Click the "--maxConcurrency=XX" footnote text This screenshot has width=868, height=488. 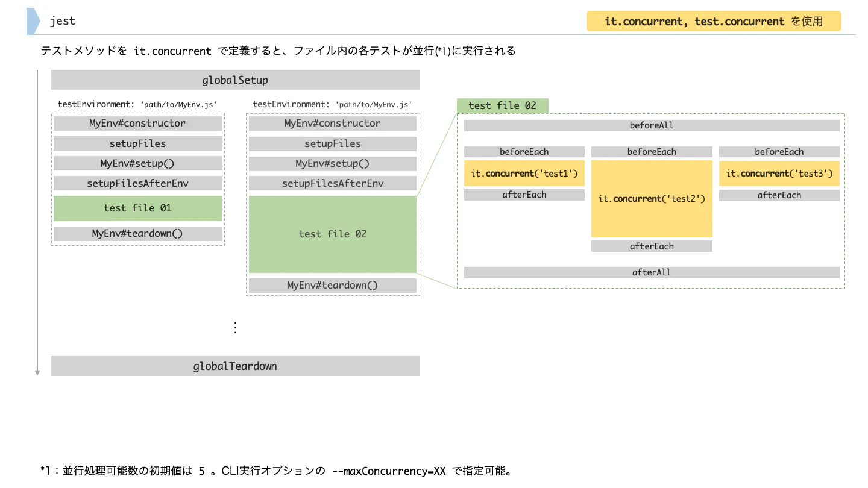(389, 471)
